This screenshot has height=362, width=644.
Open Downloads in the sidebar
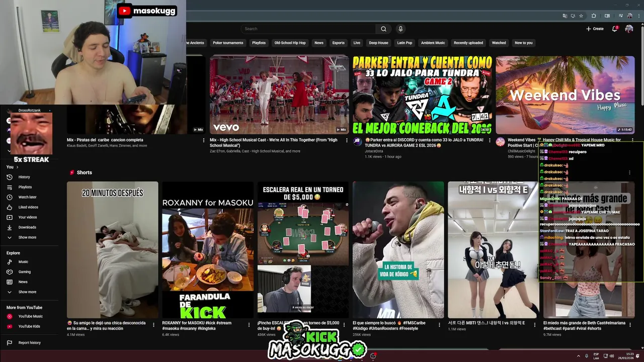tap(27, 227)
